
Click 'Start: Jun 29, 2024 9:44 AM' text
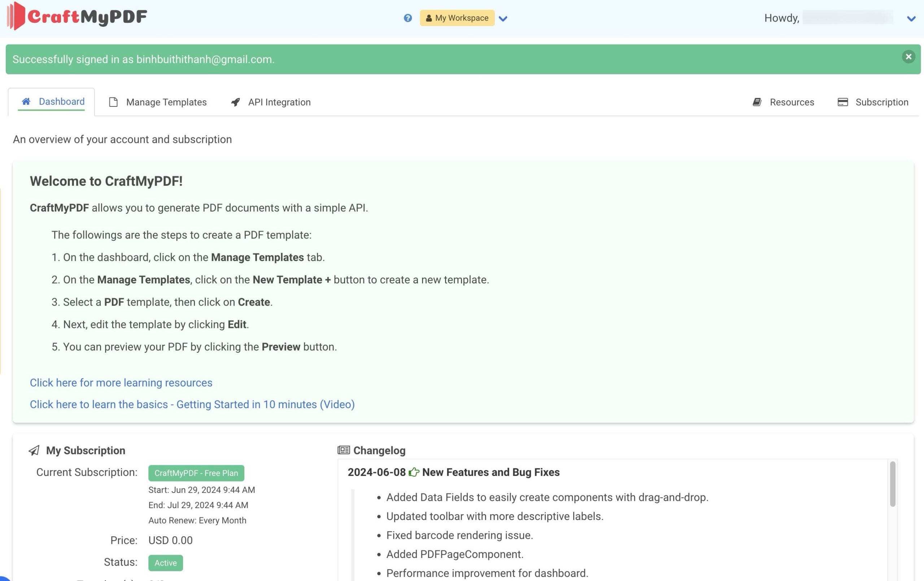pyautogui.click(x=202, y=490)
